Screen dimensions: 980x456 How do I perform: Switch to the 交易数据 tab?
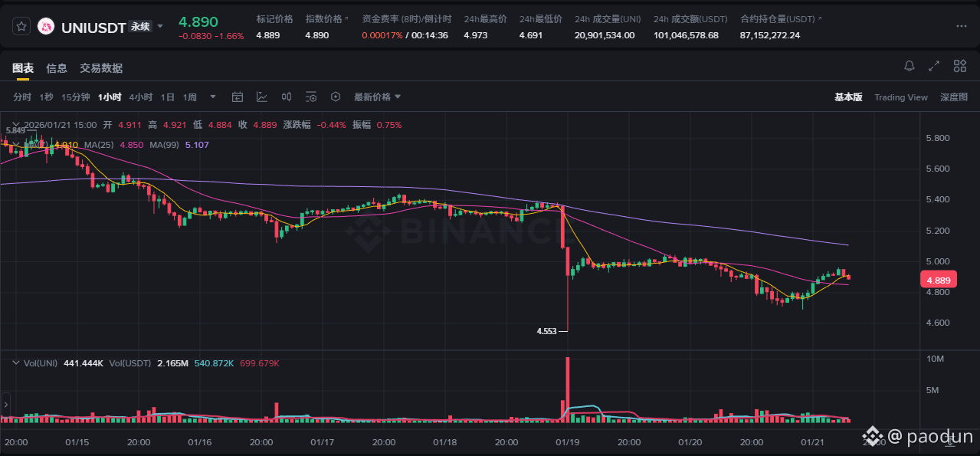pos(101,68)
